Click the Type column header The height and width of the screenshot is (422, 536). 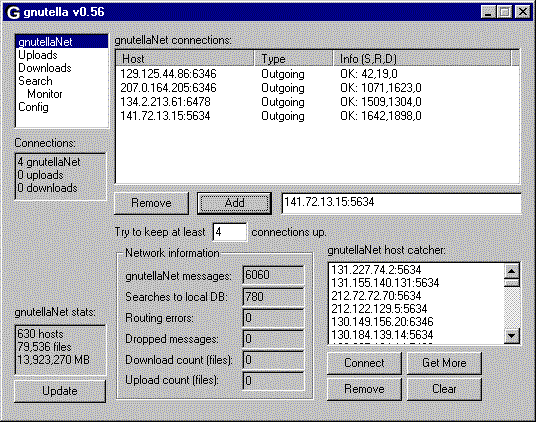click(x=294, y=59)
